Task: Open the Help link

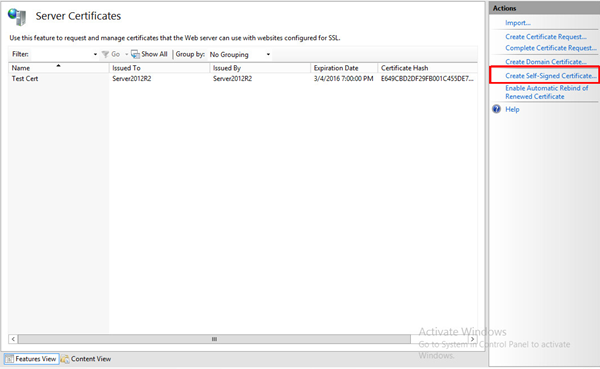Action: (512, 109)
